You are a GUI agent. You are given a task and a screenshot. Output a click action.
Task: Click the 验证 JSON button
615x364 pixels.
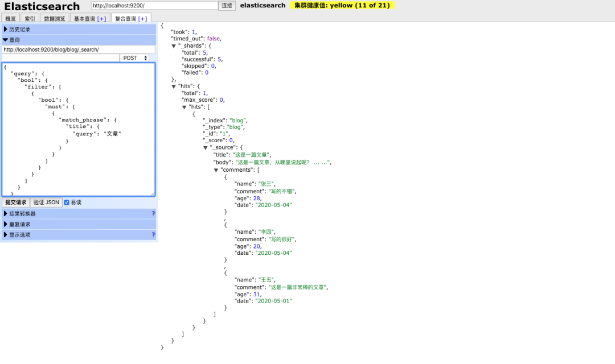[x=46, y=202]
